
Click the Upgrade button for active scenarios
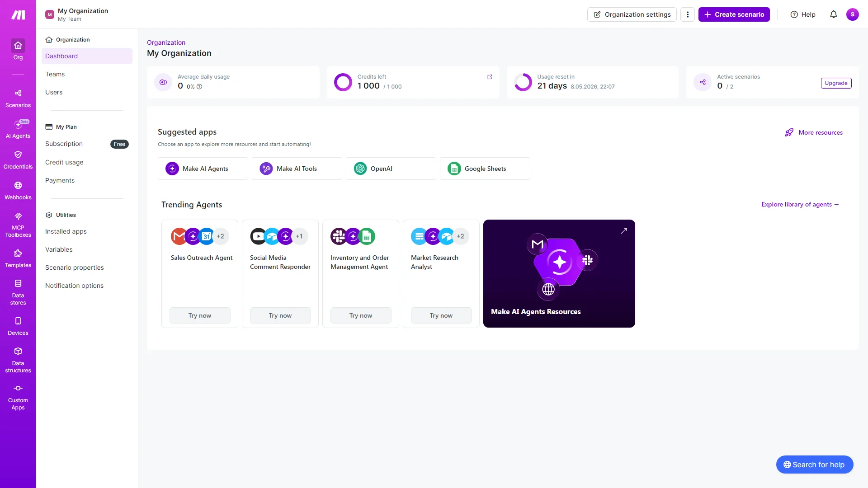(x=836, y=83)
